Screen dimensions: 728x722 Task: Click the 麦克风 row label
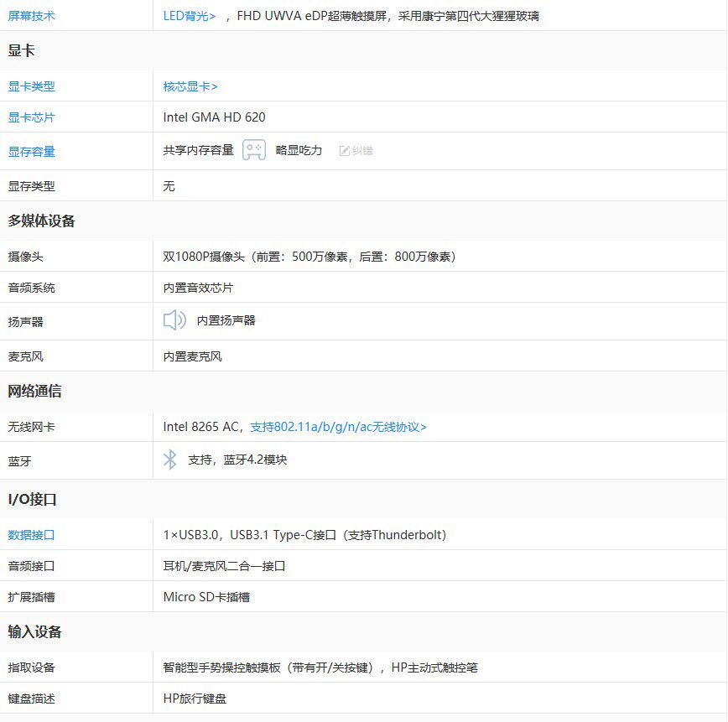point(25,356)
